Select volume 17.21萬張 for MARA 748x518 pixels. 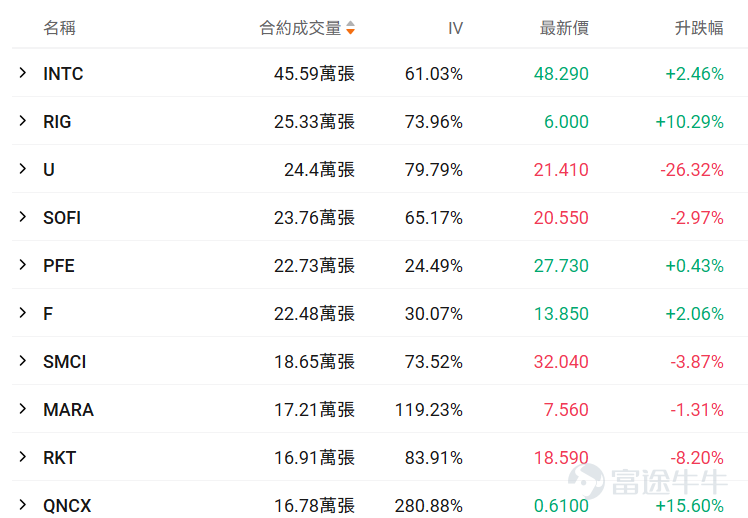pyautogui.click(x=314, y=410)
